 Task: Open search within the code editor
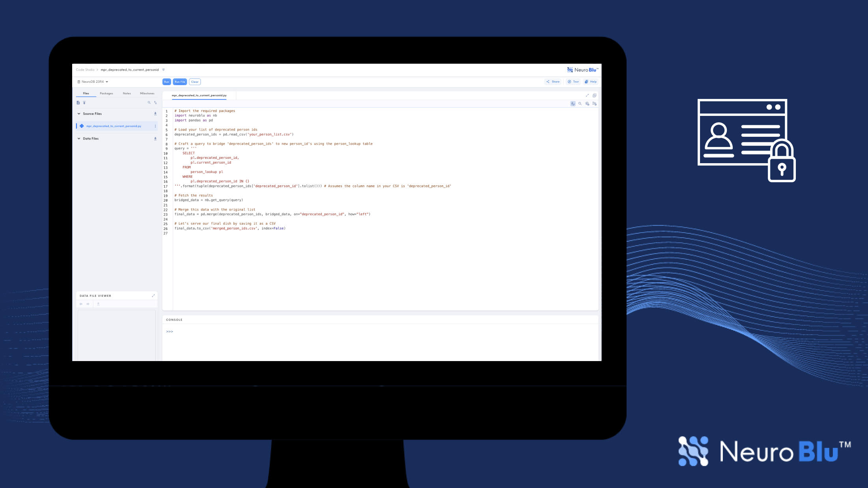point(580,104)
